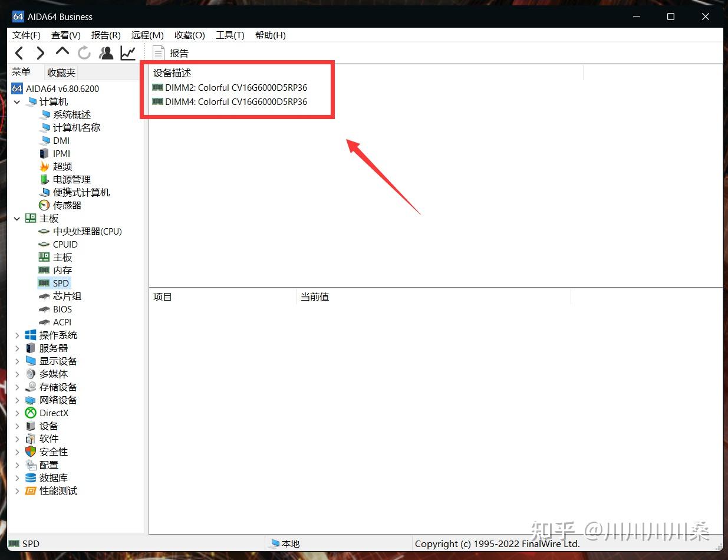728x560 pixels.
Task: Open the performance graph toolbar icon
Action: click(x=128, y=53)
